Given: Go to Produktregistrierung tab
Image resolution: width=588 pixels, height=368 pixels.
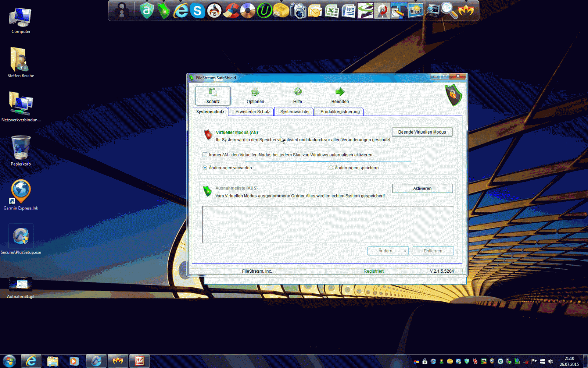Looking at the screenshot, I should [x=340, y=112].
